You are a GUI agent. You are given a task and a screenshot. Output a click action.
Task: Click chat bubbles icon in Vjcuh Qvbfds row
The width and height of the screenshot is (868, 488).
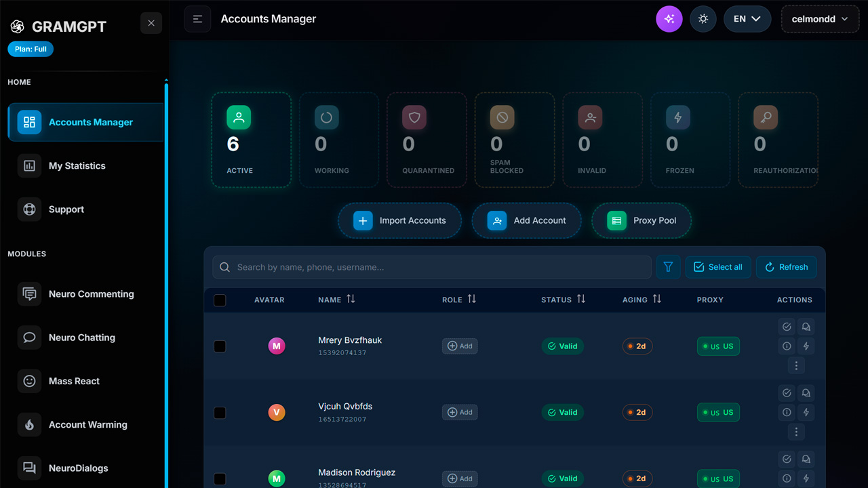(x=806, y=393)
